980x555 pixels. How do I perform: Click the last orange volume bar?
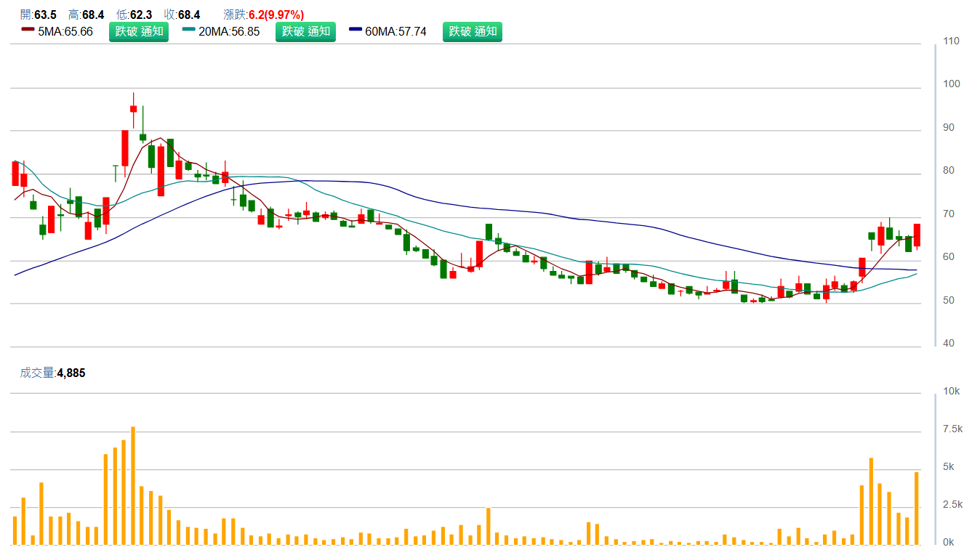click(x=917, y=509)
